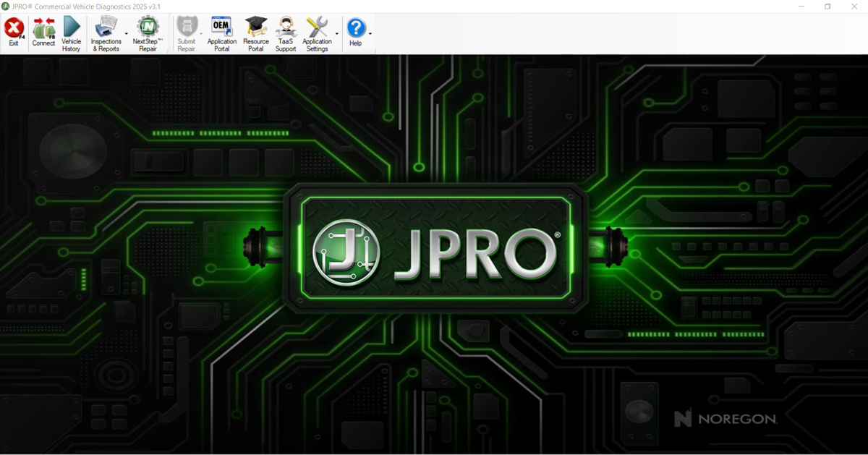Image resolution: width=868 pixels, height=455 pixels.
Task: Open the Help dropdown arrow
Action: coord(370,34)
